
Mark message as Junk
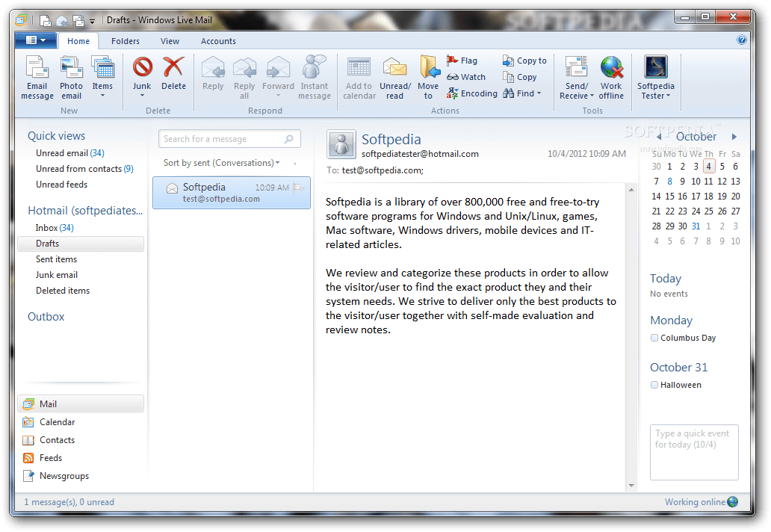point(142,78)
